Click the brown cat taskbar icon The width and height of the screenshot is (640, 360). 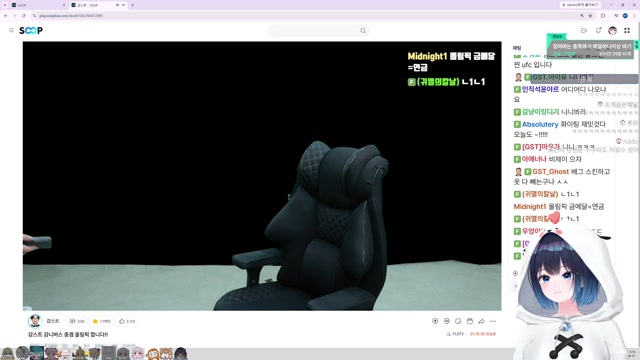coord(166,353)
